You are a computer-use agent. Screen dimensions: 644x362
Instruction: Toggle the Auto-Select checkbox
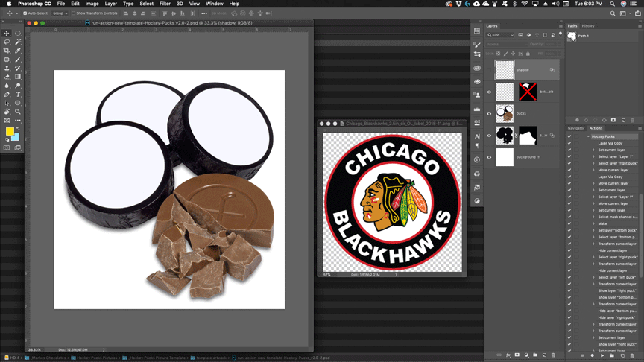[25, 13]
